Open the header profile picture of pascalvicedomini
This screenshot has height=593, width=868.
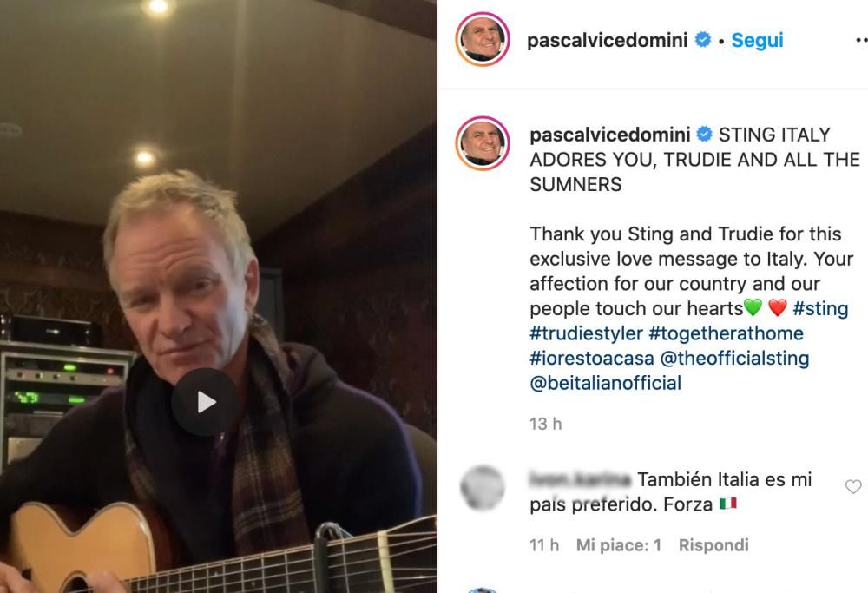pyautogui.click(x=483, y=39)
